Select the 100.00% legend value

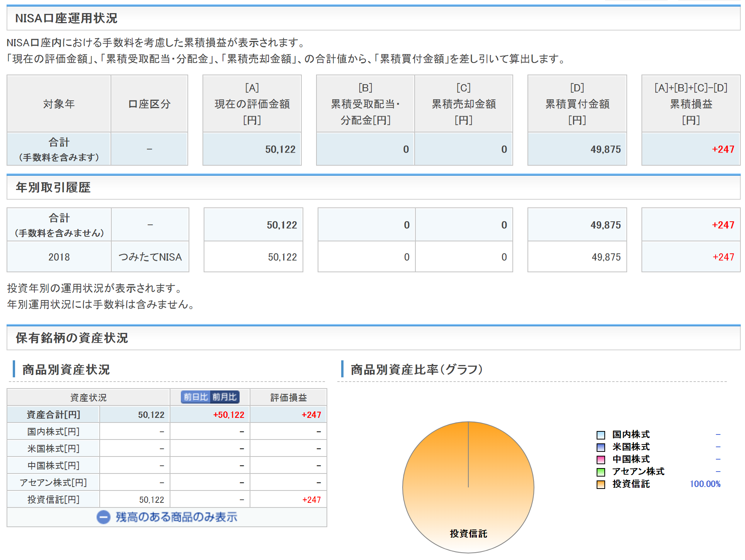tap(705, 484)
